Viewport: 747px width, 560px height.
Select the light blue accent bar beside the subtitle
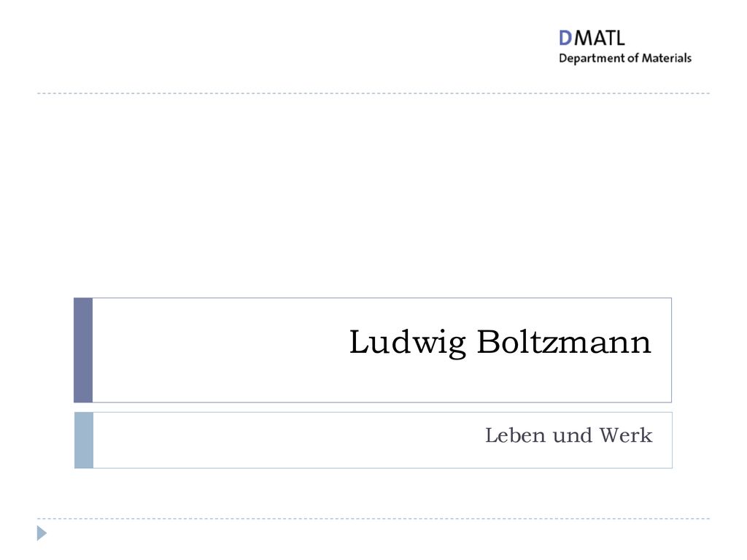click(x=84, y=440)
